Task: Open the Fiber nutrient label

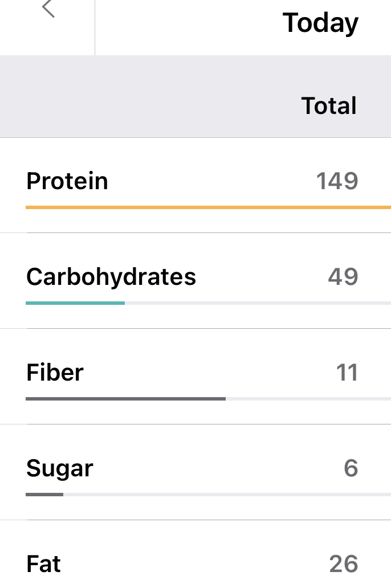Action: pyautogui.click(x=55, y=373)
